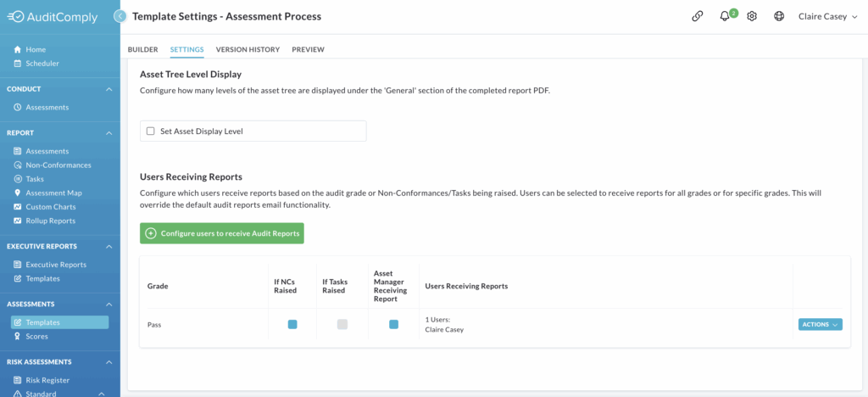This screenshot has height=397, width=868.
Task: Toggle If NCs Raised checkbox for Pass
Action: [x=292, y=324]
